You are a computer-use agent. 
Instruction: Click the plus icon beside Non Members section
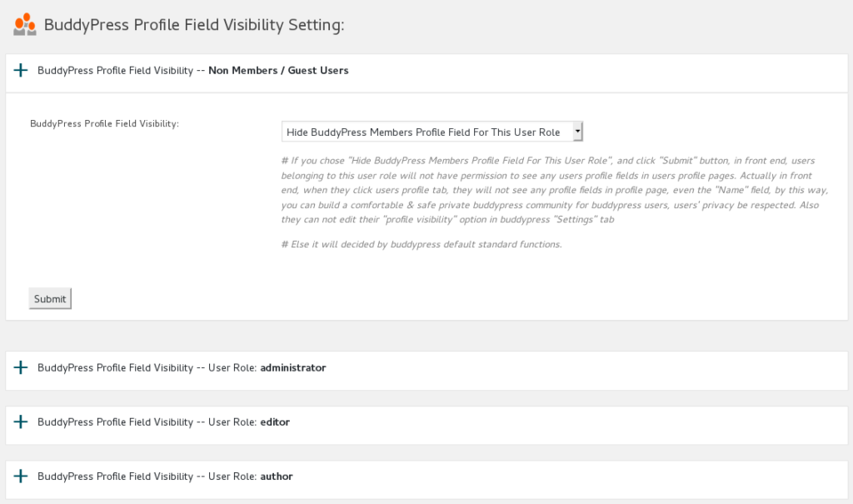20,70
